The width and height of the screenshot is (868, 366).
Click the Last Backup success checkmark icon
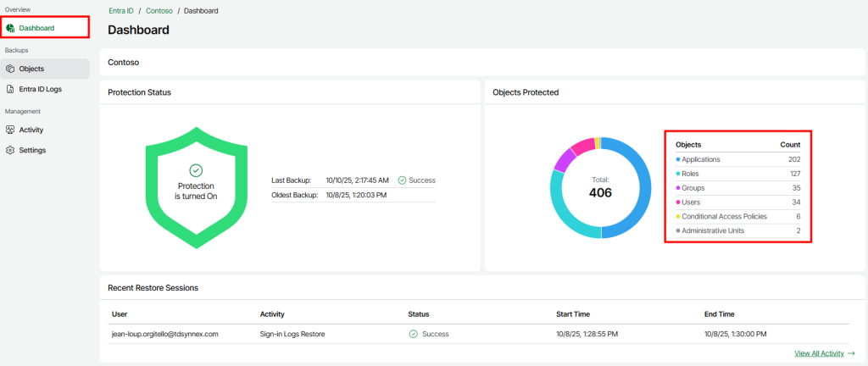402,180
